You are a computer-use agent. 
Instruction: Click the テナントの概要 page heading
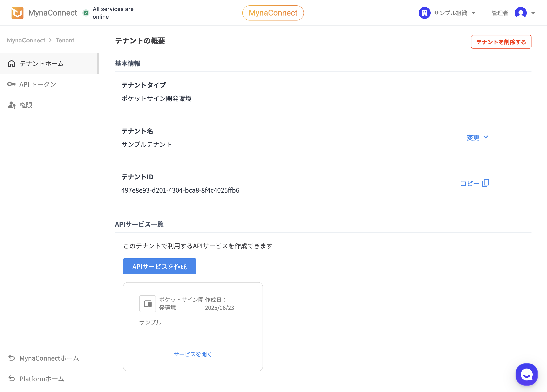click(x=140, y=41)
